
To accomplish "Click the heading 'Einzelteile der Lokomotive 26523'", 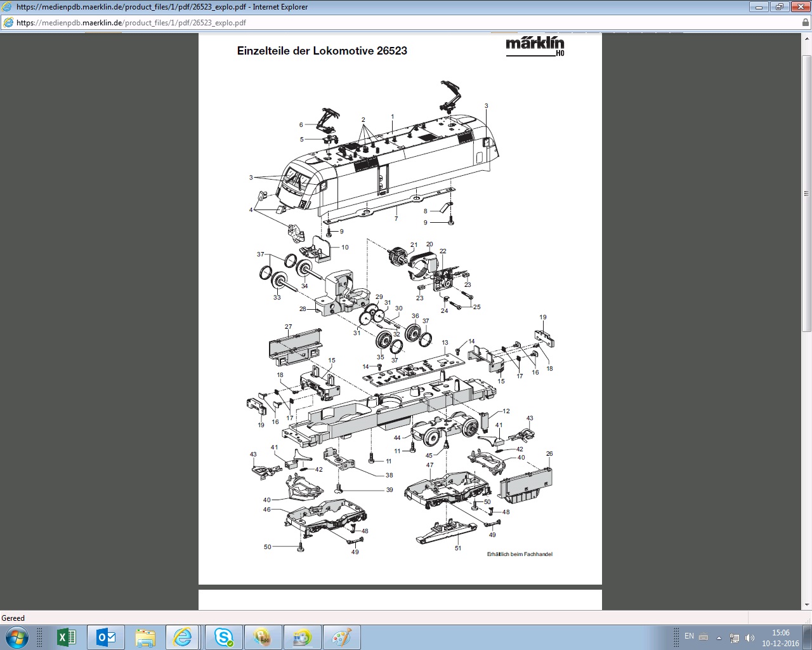I will pos(322,51).
